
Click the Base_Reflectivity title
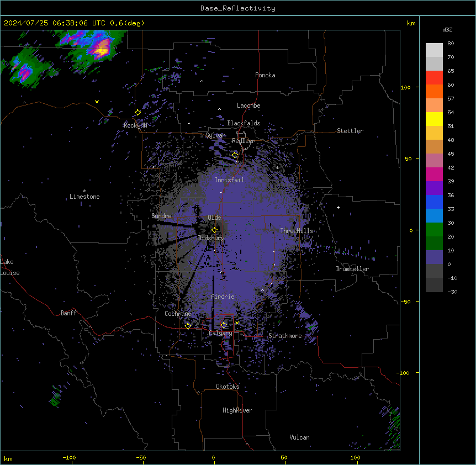(x=237, y=8)
